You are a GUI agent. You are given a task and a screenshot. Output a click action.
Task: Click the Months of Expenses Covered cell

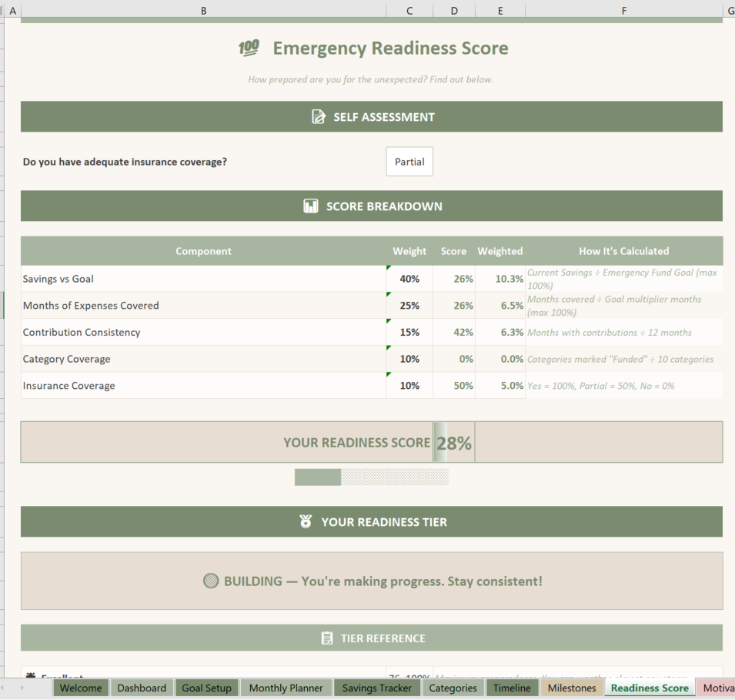pyautogui.click(x=203, y=306)
